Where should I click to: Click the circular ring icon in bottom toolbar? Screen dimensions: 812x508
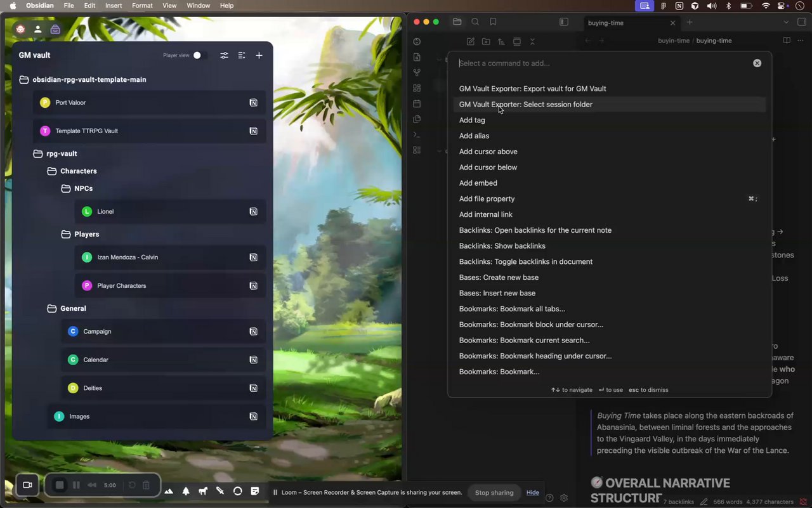(x=237, y=491)
